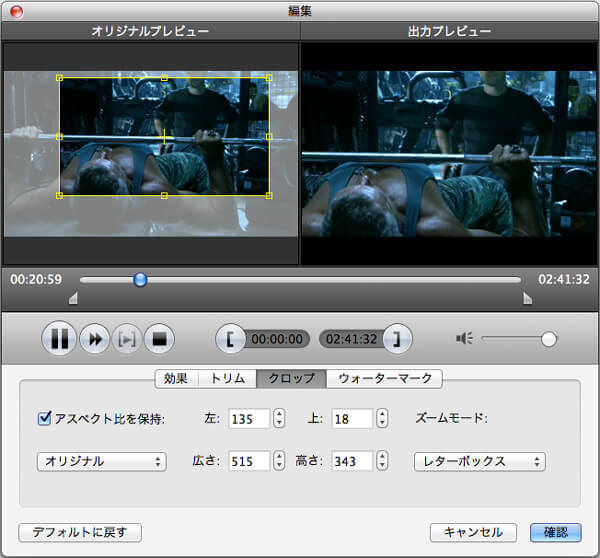Click the current time 00:20:59 label
The image size is (600, 558).
pyautogui.click(x=36, y=279)
